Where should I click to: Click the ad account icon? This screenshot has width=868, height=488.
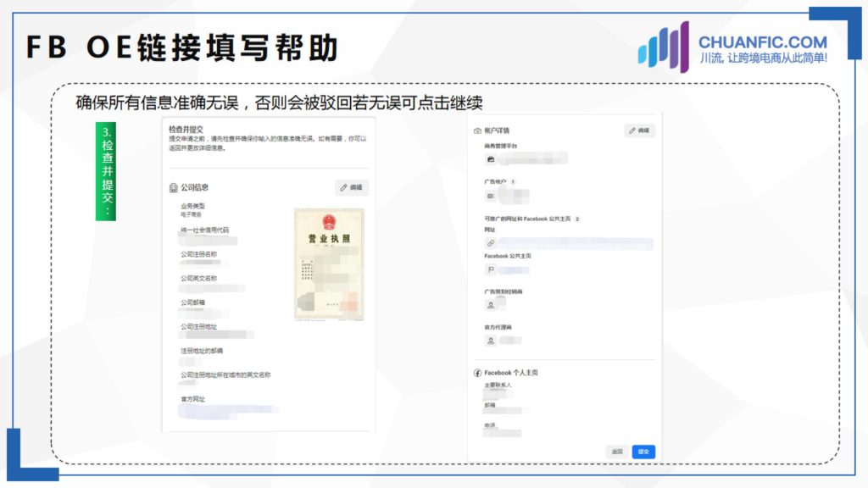[491, 196]
